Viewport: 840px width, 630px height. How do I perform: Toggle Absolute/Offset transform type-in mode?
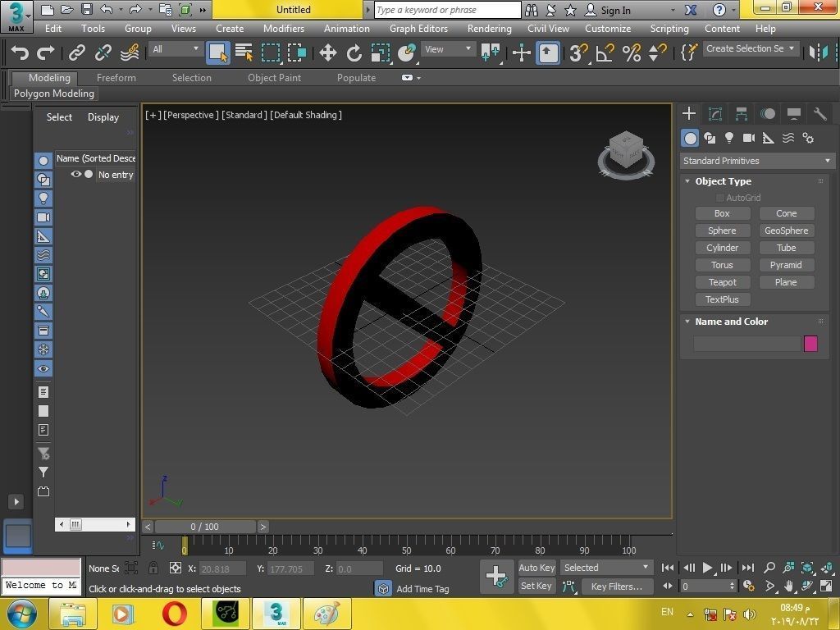click(176, 568)
